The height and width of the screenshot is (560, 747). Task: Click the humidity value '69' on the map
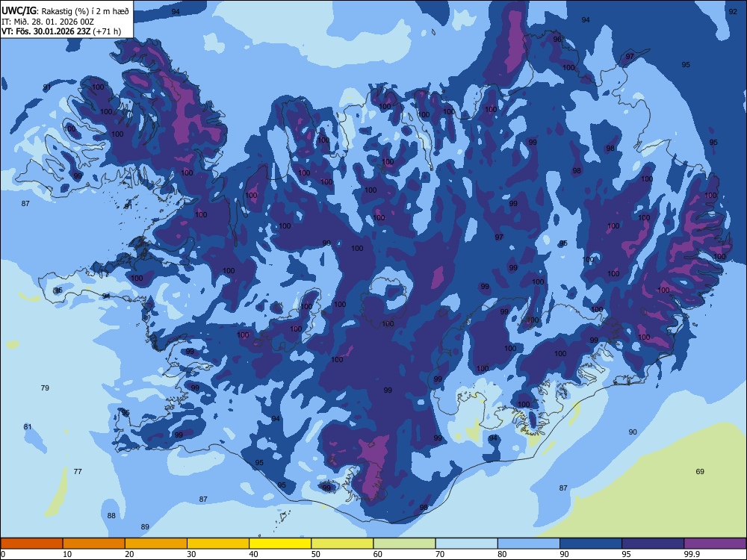point(700,471)
